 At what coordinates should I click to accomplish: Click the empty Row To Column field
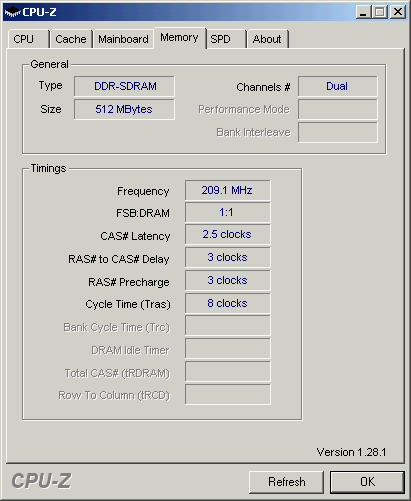228,394
